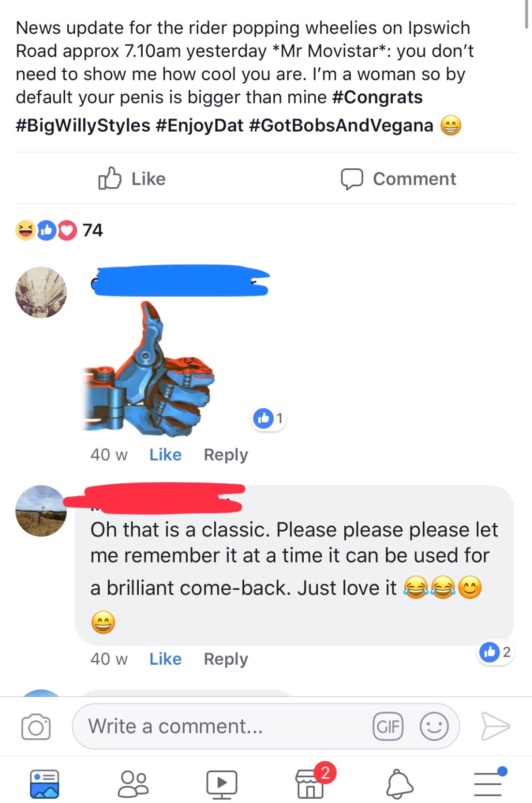Tap the camera icon beside comment box
This screenshot has height=803, width=532.
(x=36, y=727)
